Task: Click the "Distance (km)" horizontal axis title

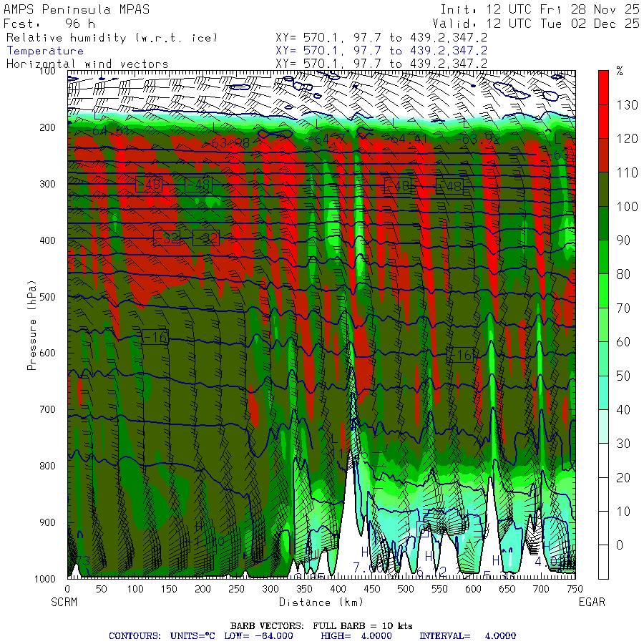Action: pos(321,602)
